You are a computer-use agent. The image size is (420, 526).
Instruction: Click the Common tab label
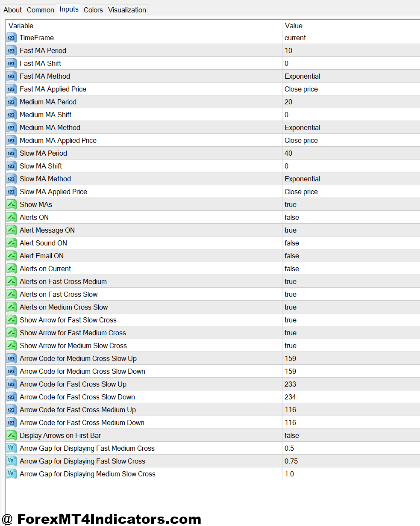[x=40, y=9]
